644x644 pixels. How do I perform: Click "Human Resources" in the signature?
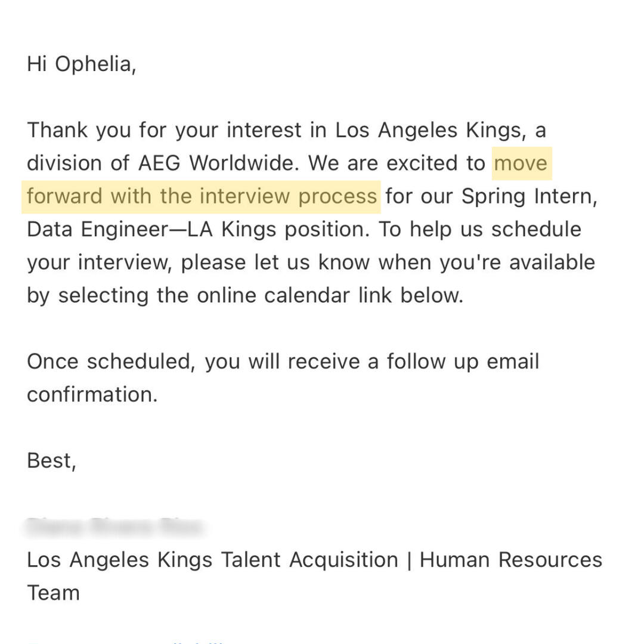tap(511, 560)
